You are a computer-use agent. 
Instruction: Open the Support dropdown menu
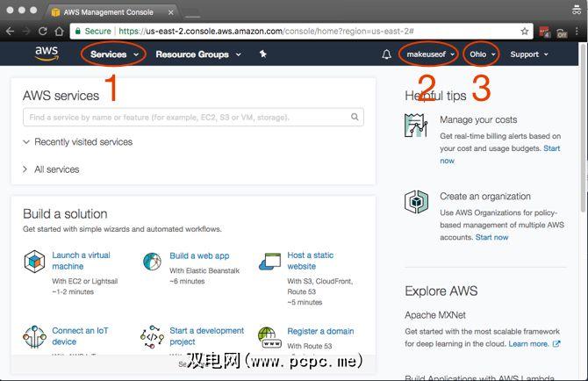pos(529,54)
